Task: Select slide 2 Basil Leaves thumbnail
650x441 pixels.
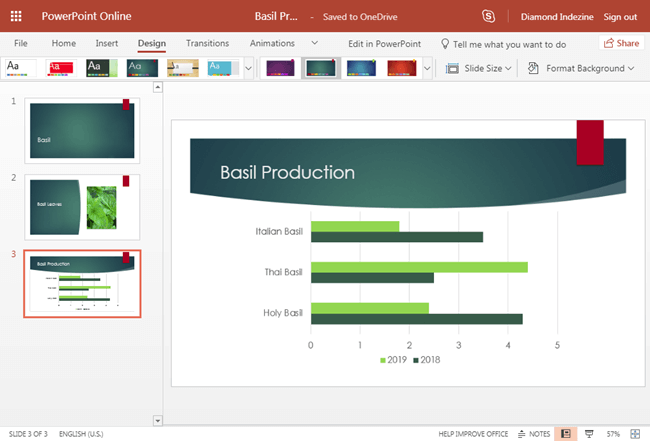Action: tap(82, 207)
